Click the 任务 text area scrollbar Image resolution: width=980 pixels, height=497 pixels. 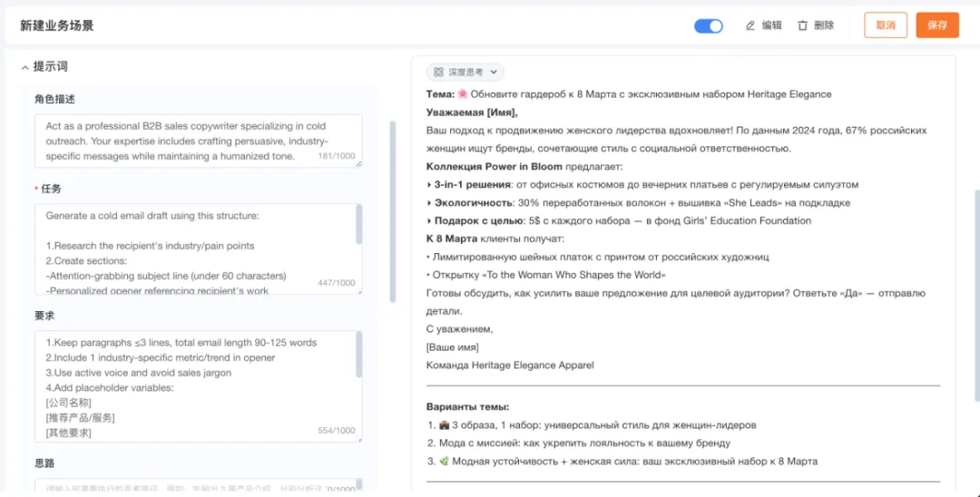(x=358, y=225)
